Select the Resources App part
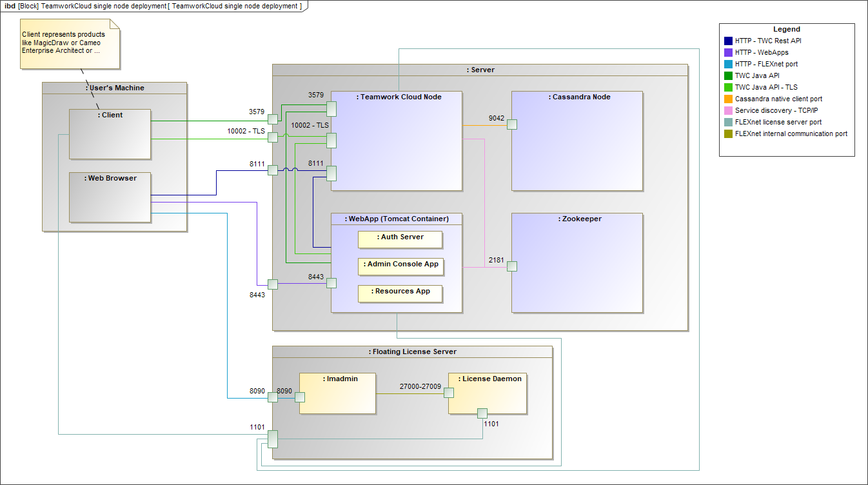 pyautogui.click(x=400, y=293)
